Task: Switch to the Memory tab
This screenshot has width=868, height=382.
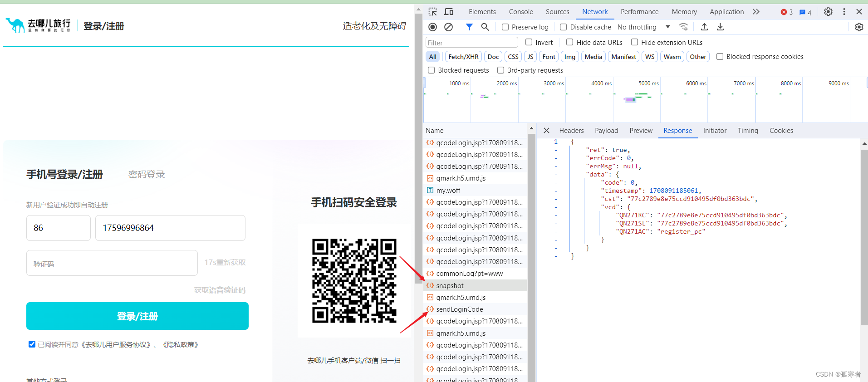Action: tap(684, 12)
